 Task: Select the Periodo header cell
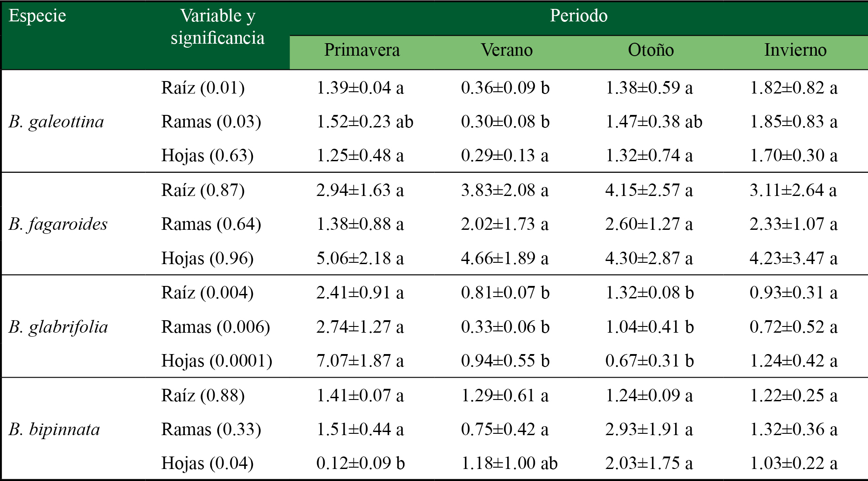point(578,16)
